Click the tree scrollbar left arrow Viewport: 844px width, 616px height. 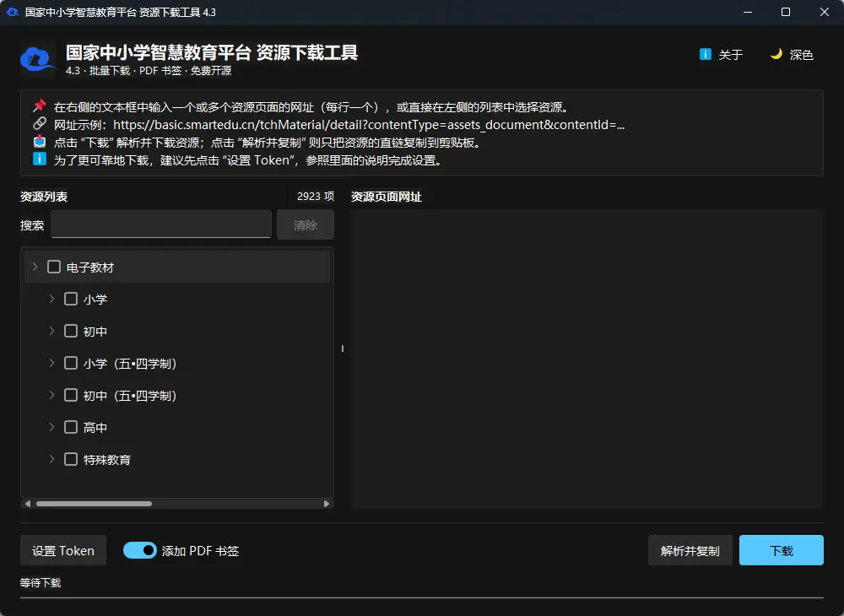tap(28, 504)
